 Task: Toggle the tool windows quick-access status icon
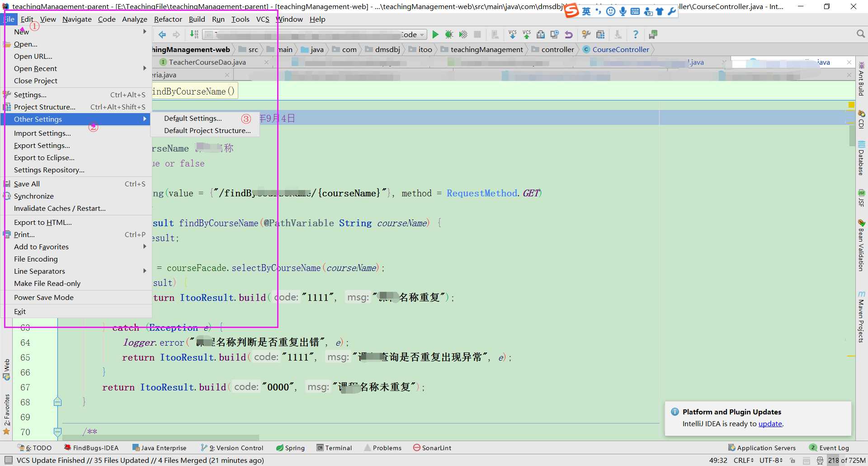tap(8, 460)
